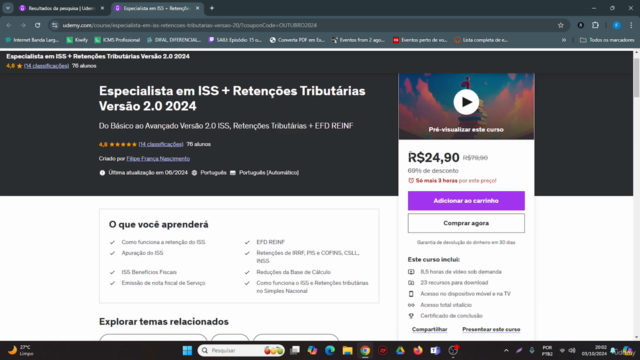
Task: Open Google Drive from the taskbar
Action: tap(400, 350)
